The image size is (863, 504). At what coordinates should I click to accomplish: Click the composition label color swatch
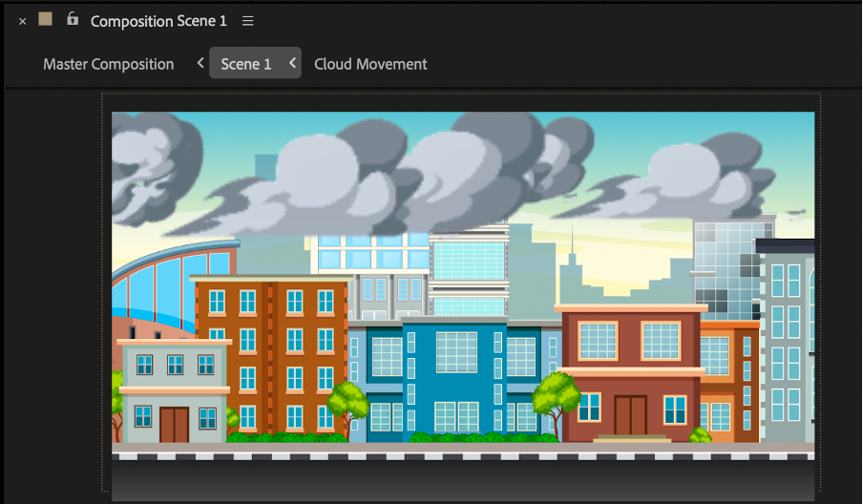[x=45, y=20]
